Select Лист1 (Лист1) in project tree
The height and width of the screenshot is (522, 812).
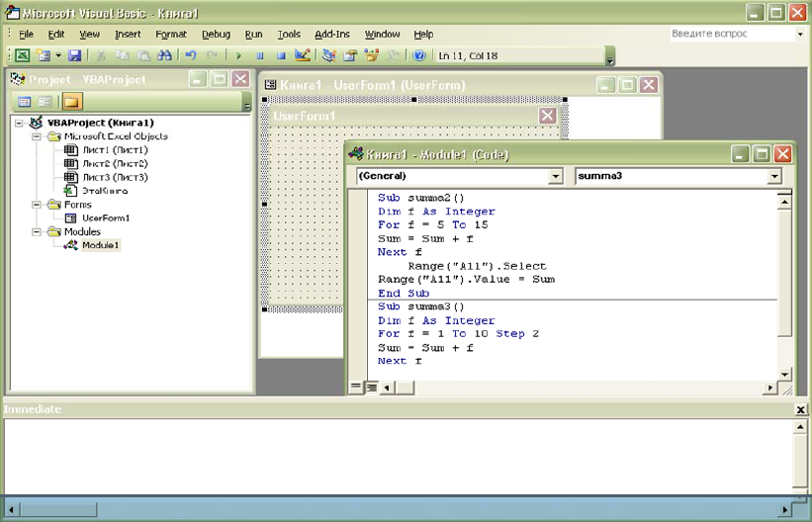click(106, 150)
